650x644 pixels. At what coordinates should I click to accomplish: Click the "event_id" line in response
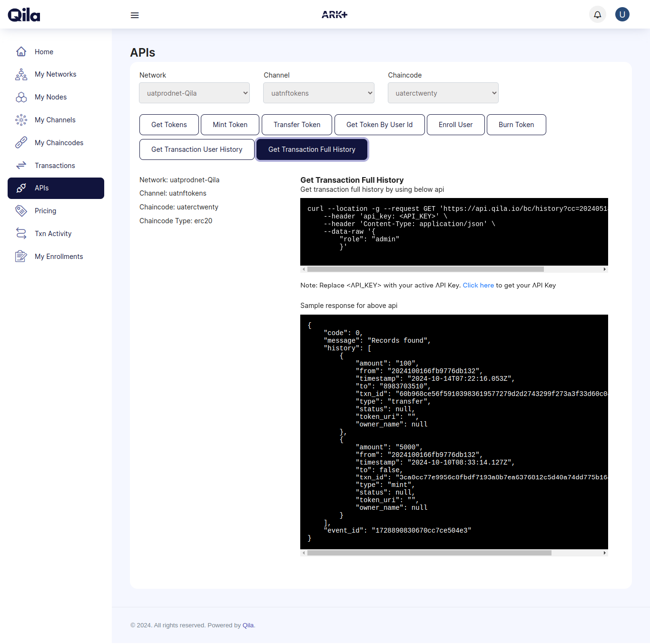(397, 531)
